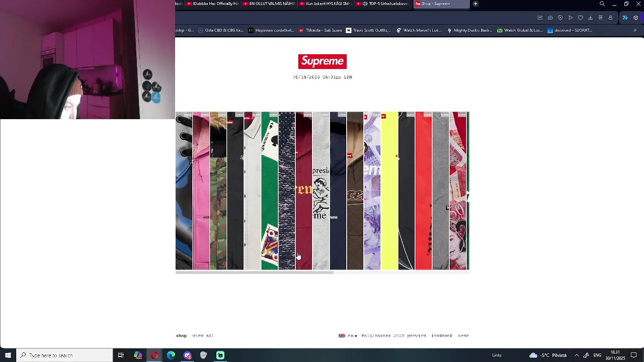Open Osta CBD & CBG bookmark
644x362 pixels.
220,30
